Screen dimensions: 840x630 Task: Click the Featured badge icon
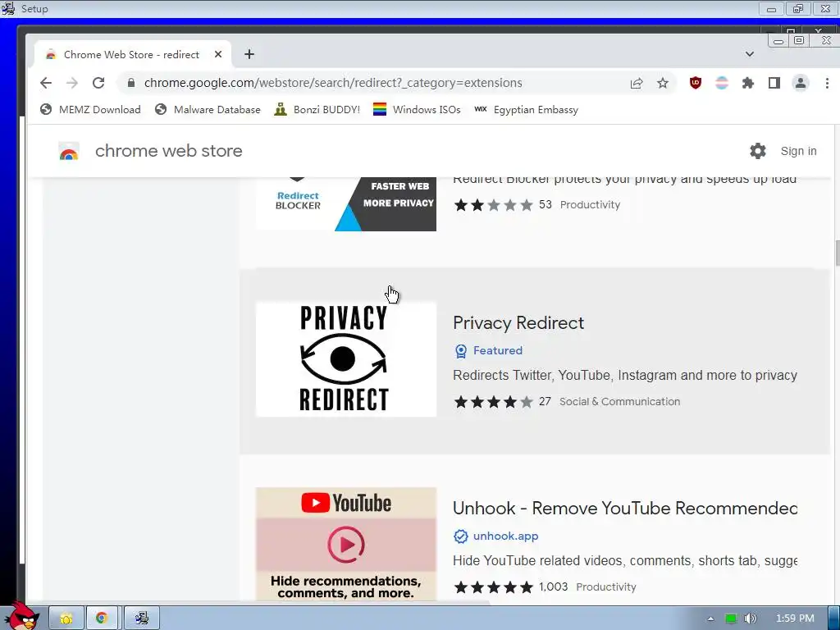point(461,351)
